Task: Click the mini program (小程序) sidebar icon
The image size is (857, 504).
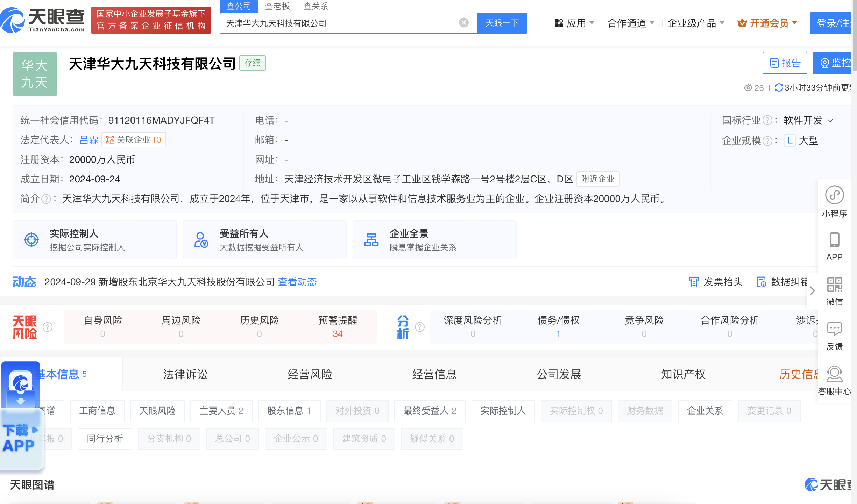Action: coord(834,195)
